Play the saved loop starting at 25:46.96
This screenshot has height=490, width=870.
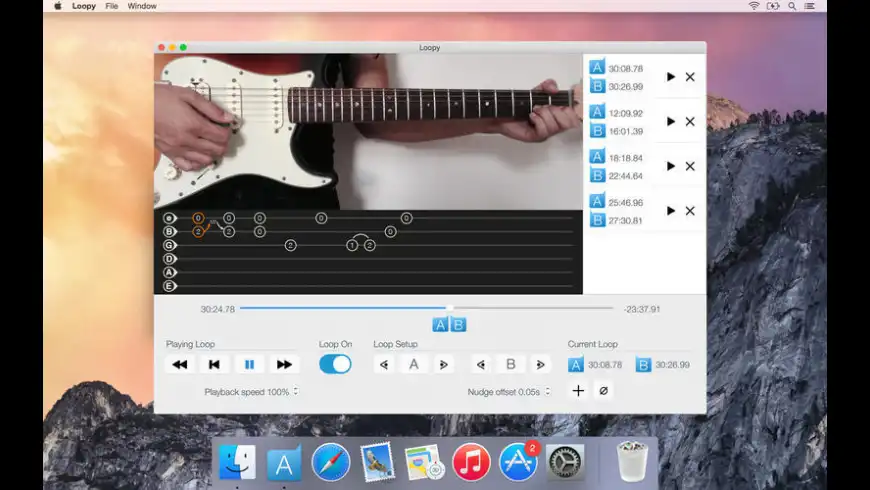671,211
